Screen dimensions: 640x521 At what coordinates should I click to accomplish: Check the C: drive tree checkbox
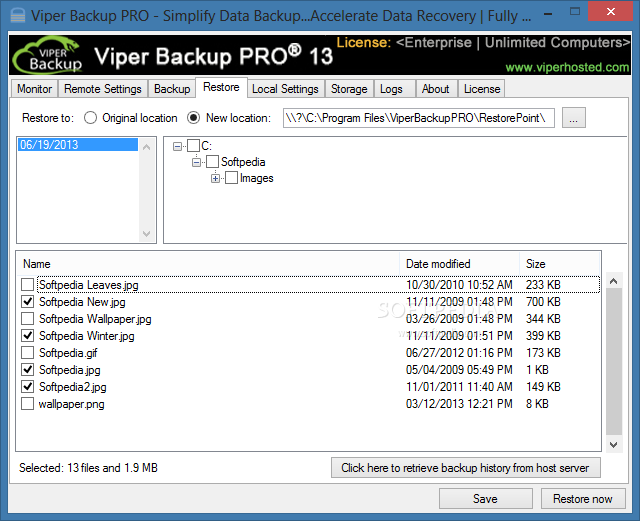coord(193,146)
